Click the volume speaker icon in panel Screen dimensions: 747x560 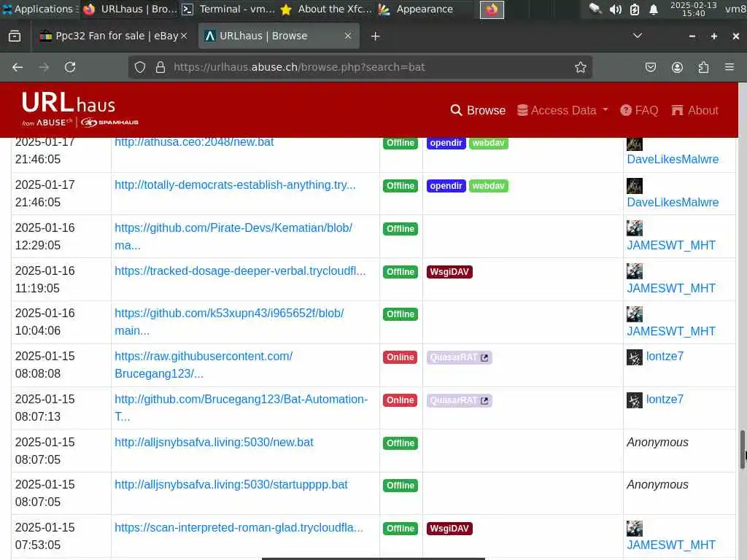click(x=616, y=9)
